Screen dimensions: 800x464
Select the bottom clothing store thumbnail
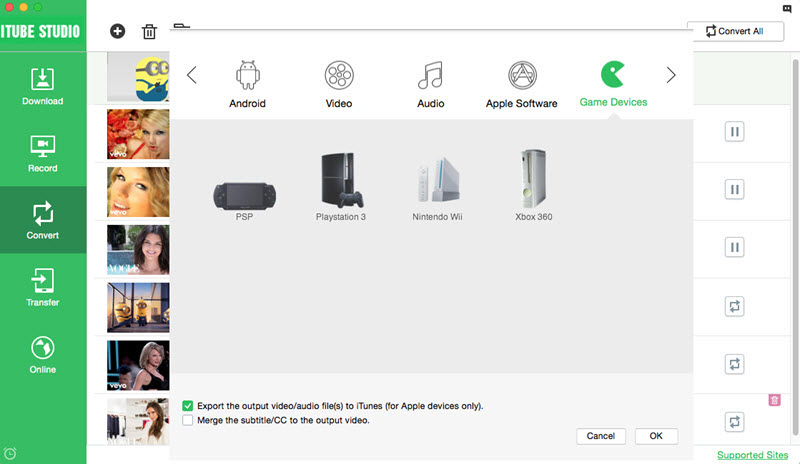pyautogui.click(x=138, y=422)
